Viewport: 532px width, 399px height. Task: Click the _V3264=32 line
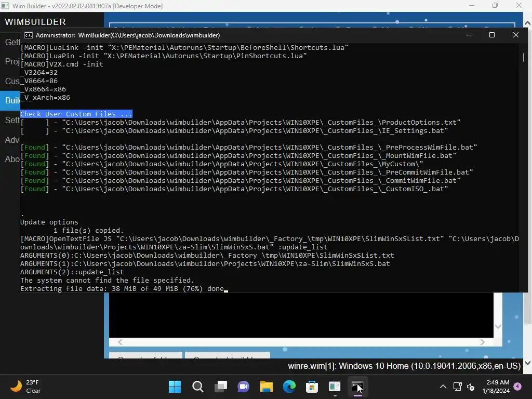coord(39,72)
